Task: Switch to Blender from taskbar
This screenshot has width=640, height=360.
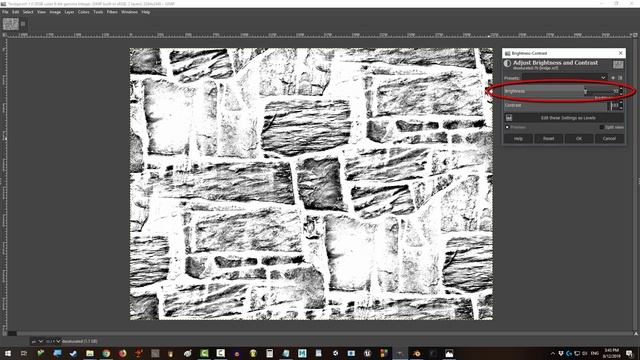Action: 416,353
